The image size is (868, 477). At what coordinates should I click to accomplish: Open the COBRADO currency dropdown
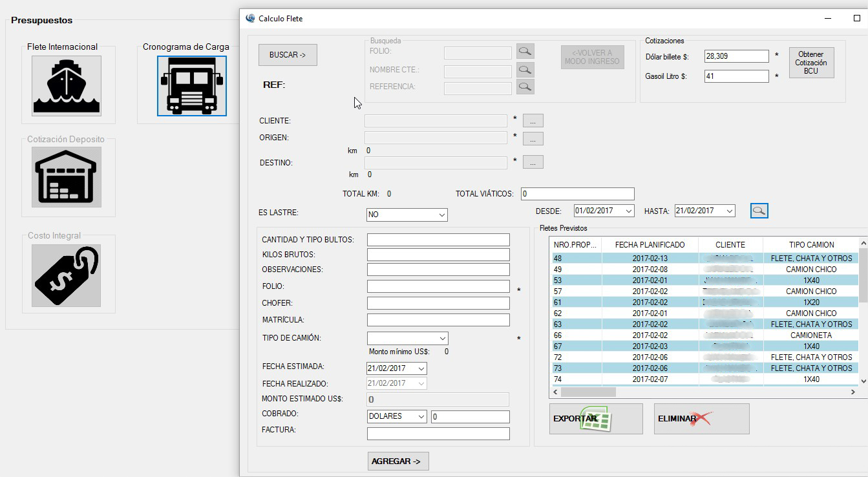[x=421, y=417]
